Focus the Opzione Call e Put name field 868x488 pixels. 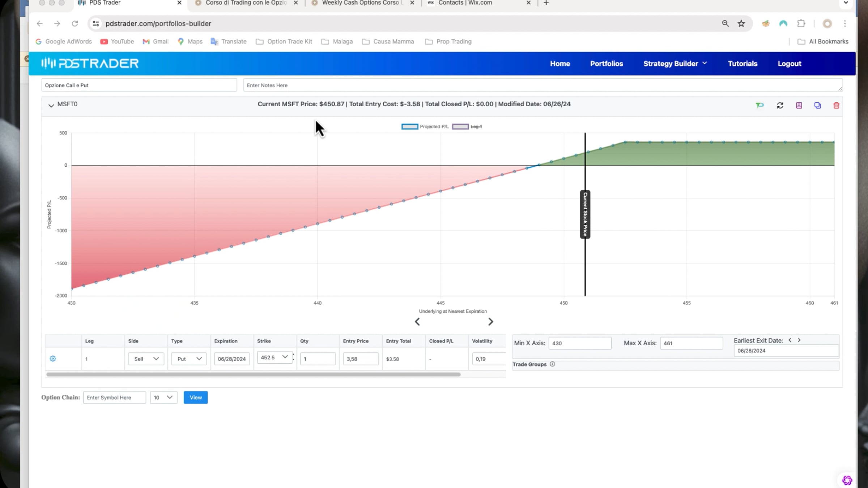point(139,85)
